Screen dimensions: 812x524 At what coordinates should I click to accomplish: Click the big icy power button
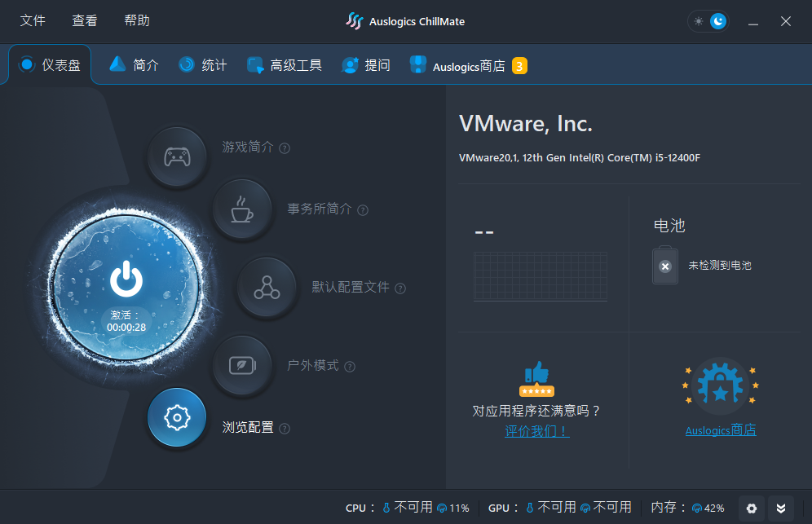(126, 288)
